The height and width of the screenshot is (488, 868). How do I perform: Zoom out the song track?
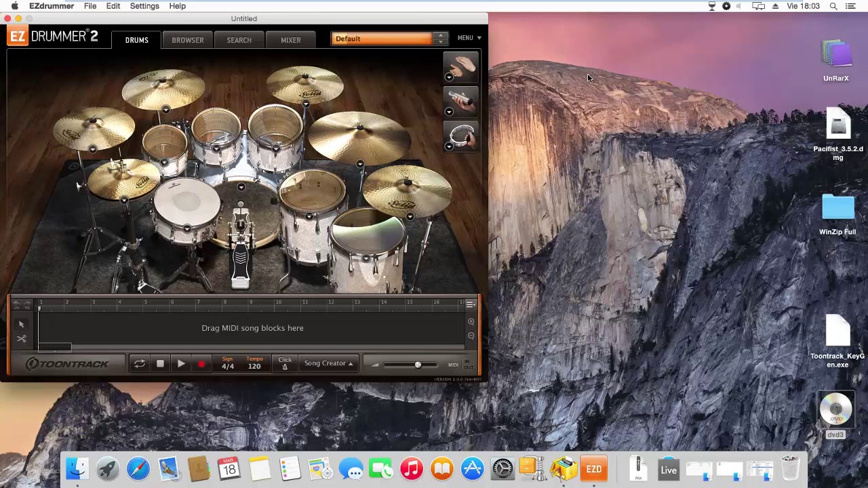471,335
